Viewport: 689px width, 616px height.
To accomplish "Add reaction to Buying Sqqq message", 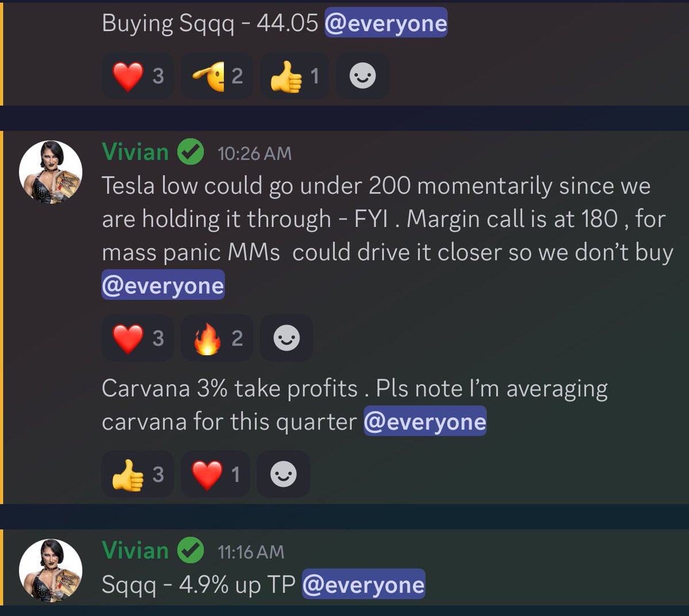I will tap(363, 76).
